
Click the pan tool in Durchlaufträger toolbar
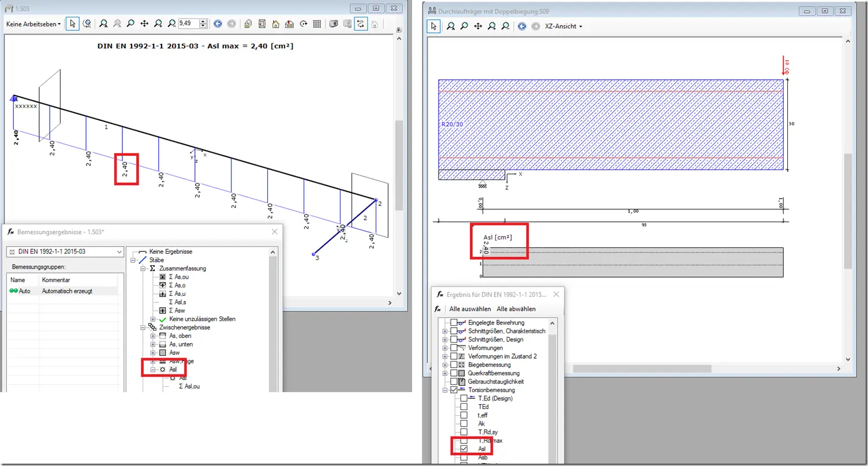[x=478, y=26]
